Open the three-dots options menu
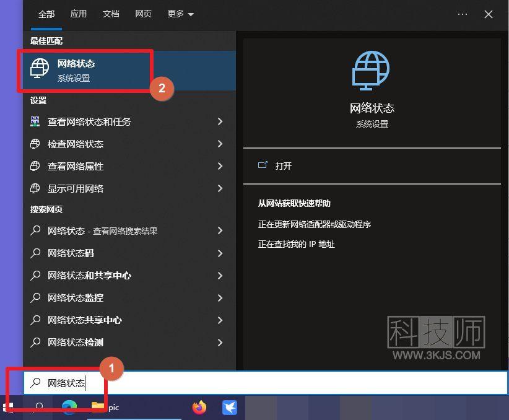 point(463,14)
